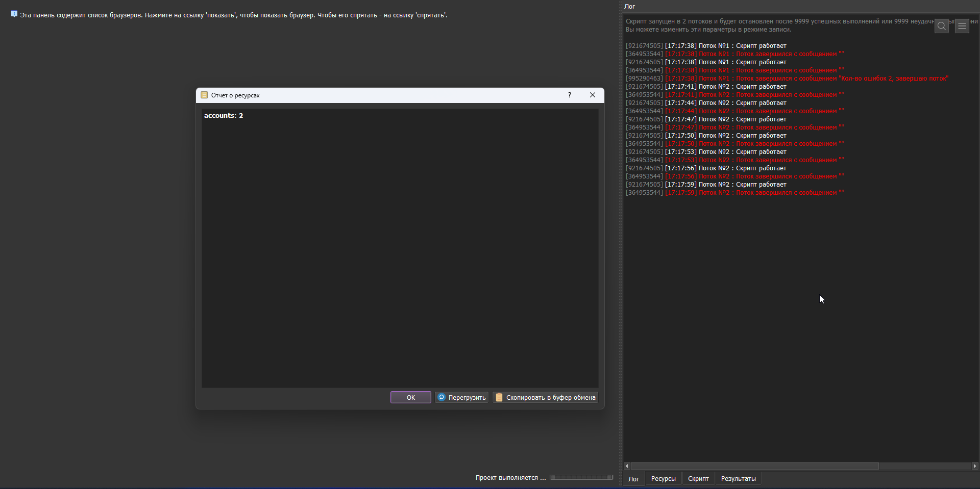The height and width of the screenshot is (489, 980).
Task: Select the 'Скрипт' tab
Action: click(698, 479)
